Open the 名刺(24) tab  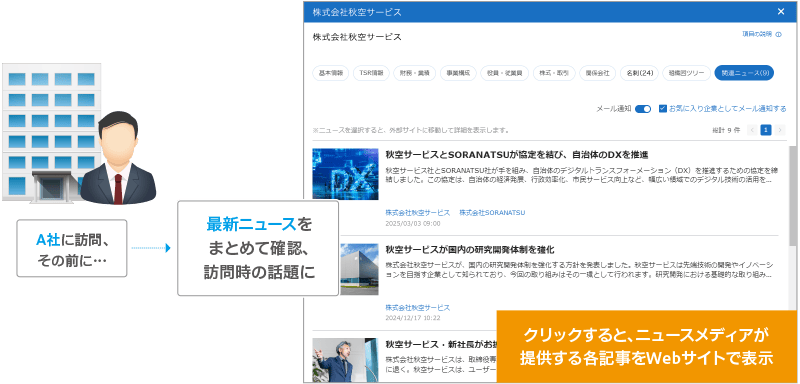click(x=639, y=73)
